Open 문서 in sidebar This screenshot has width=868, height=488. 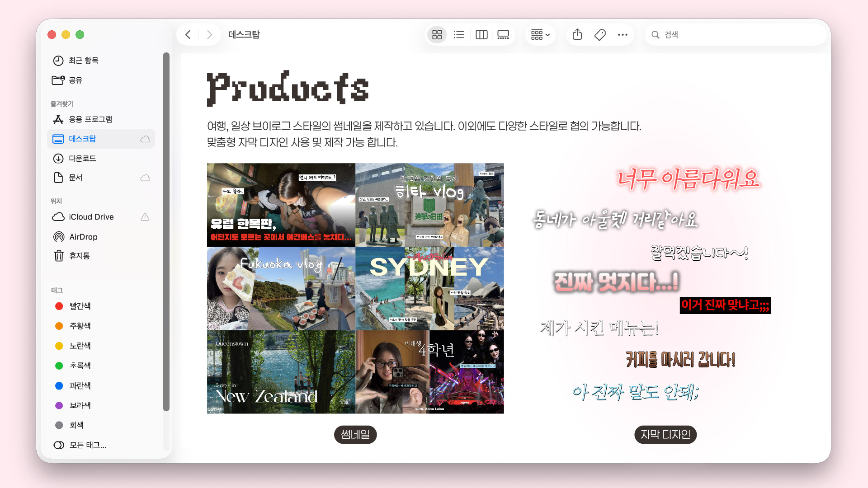tap(101, 178)
